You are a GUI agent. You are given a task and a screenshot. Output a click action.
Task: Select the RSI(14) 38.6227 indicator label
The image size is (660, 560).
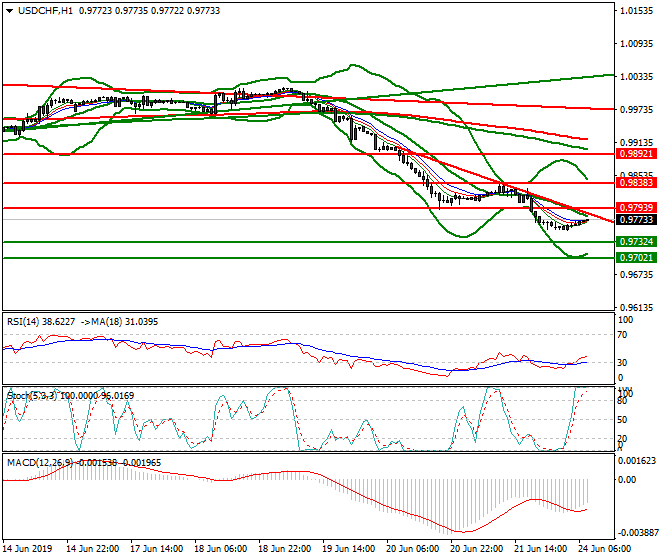click(41, 322)
